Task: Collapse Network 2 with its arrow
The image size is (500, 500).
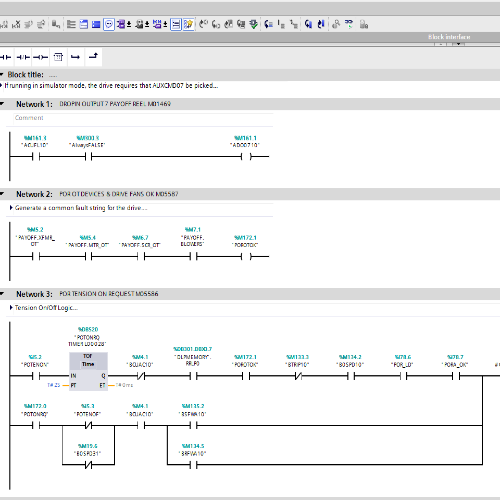Action: coord(2,194)
